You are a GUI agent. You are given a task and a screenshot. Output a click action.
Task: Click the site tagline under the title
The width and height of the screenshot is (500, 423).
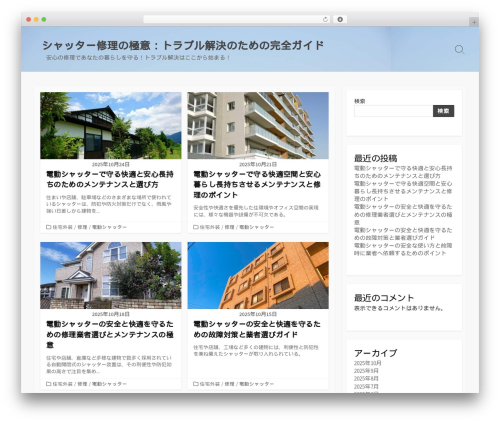tap(138, 58)
